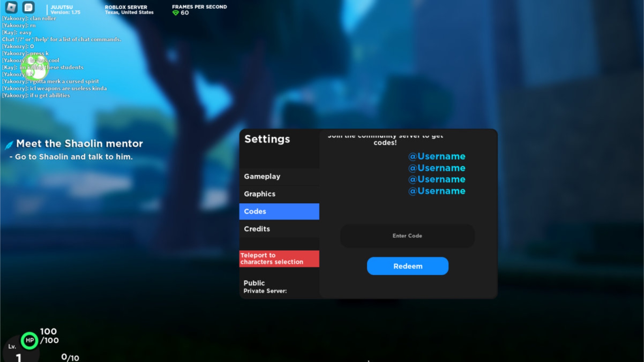Click chat message 'i gotta merk a cursed spirit'

(x=51, y=81)
